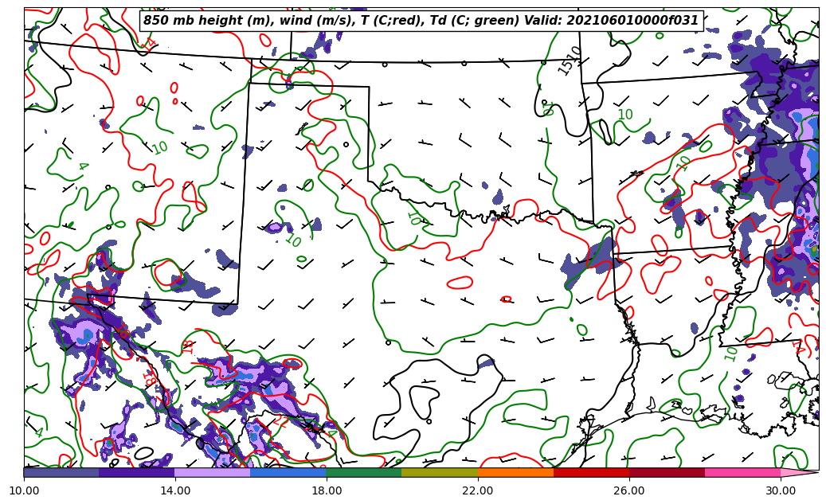Click the 10.00 colorbar tick label
The image size is (826, 504).
click(x=24, y=490)
